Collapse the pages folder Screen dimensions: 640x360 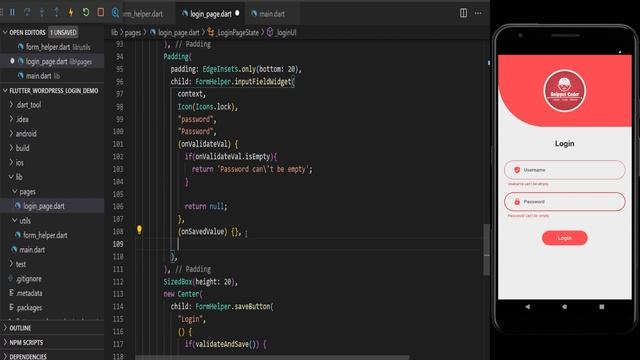24,191
